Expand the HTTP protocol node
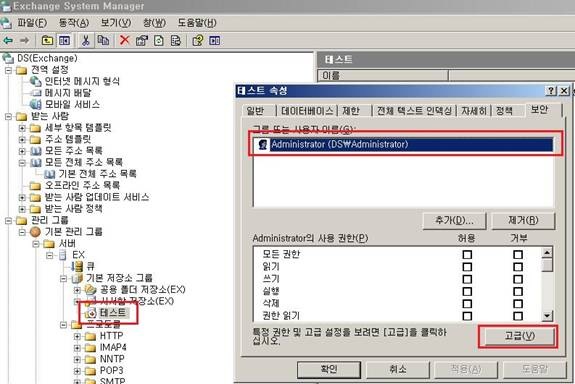This screenshot has width=575, height=384. coord(77,336)
